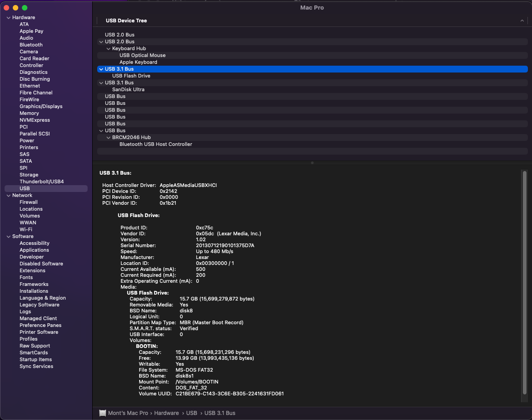The image size is (532, 420).
Task: Open Card Reader in the sidebar
Action: 34,58
